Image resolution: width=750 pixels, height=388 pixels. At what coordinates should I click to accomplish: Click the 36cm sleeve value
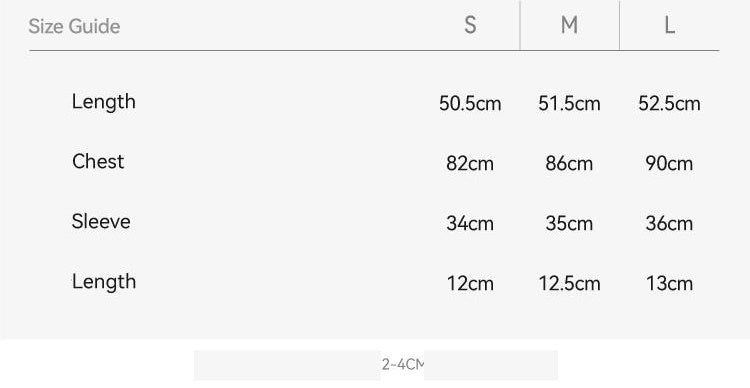(669, 223)
